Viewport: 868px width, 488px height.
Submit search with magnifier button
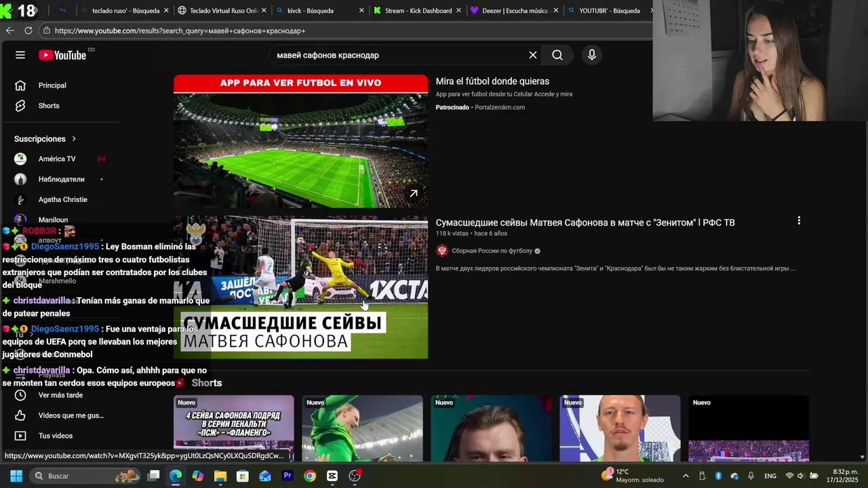coord(557,55)
